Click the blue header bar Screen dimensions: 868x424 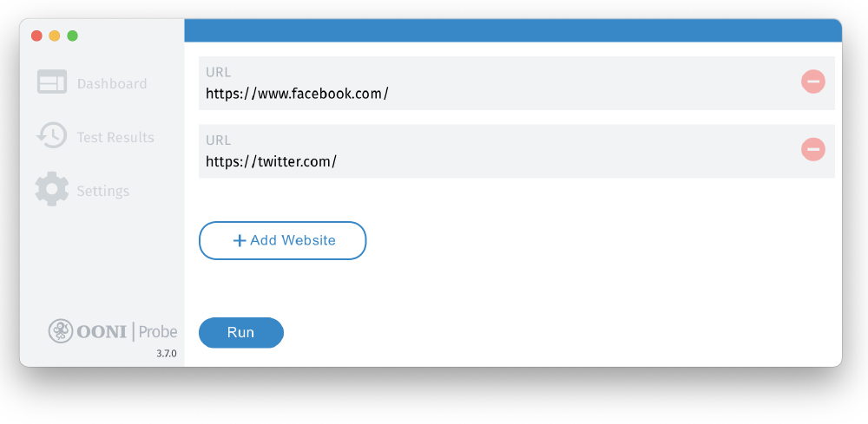point(512,30)
